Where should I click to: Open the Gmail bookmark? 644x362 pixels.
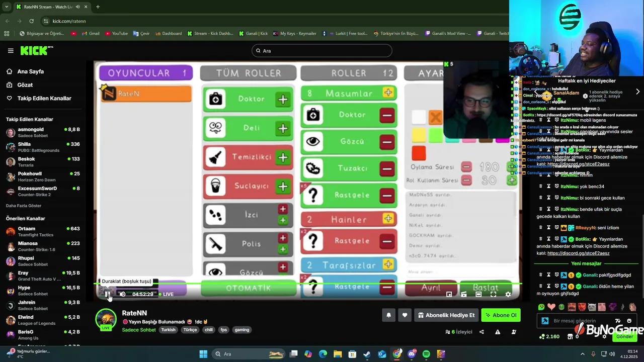(90, 34)
